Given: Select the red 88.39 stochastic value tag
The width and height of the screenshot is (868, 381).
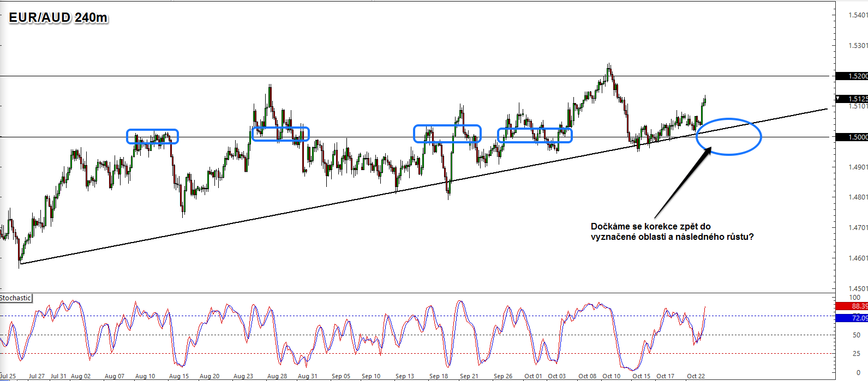Looking at the screenshot, I should [x=852, y=306].
